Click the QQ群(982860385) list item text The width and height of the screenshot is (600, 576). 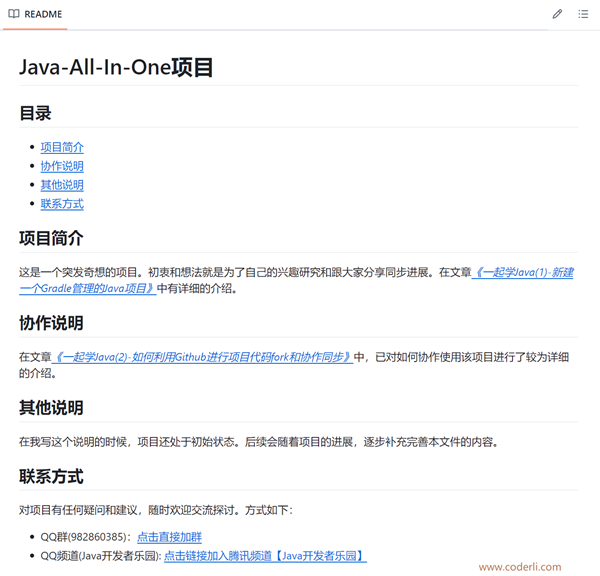point(82,537)
